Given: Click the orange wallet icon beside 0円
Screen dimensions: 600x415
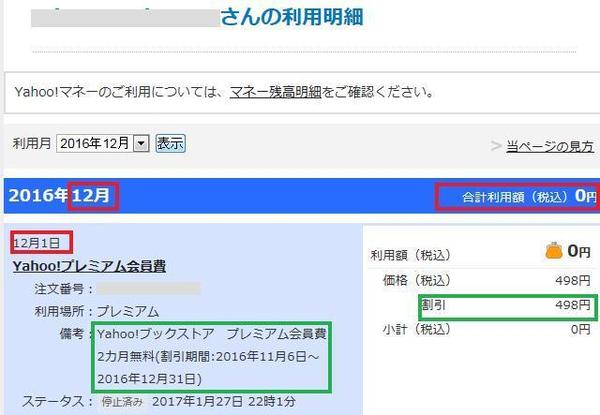Looking at the screenshot, I should [x=554, y=251].
